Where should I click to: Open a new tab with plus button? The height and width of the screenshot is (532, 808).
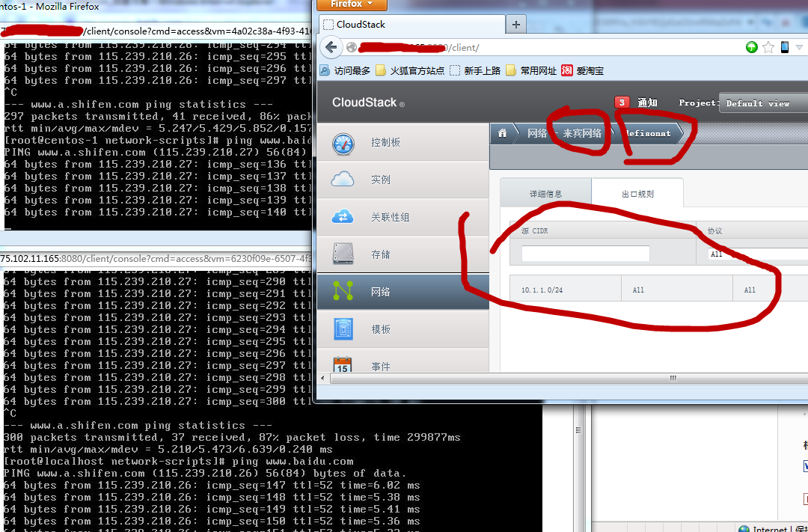(x=515, y=24)
